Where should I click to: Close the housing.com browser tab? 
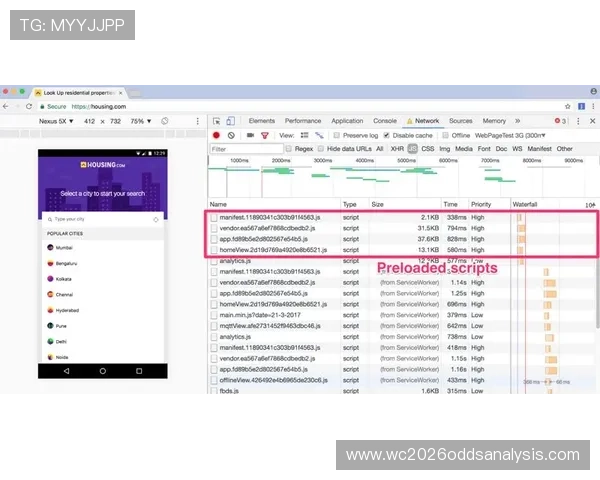click(x=121, y=93)
